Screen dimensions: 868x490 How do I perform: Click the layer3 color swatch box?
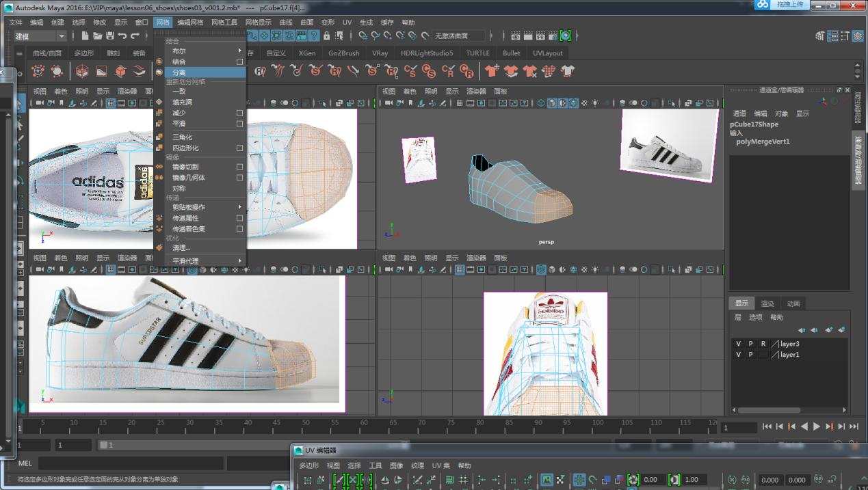click(x=775, y=344)
